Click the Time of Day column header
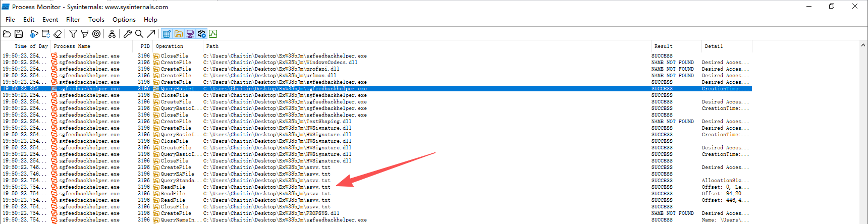This screenshot has width=868, height=224. click(25, 46)
